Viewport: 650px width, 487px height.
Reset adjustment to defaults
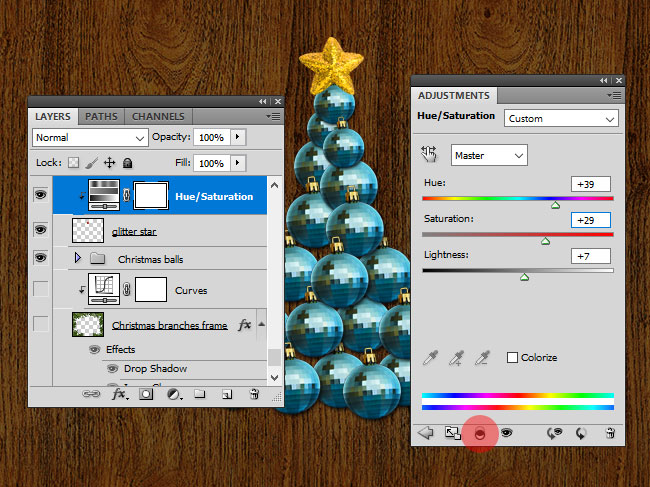pyautogui.click(x=581, y=434)
